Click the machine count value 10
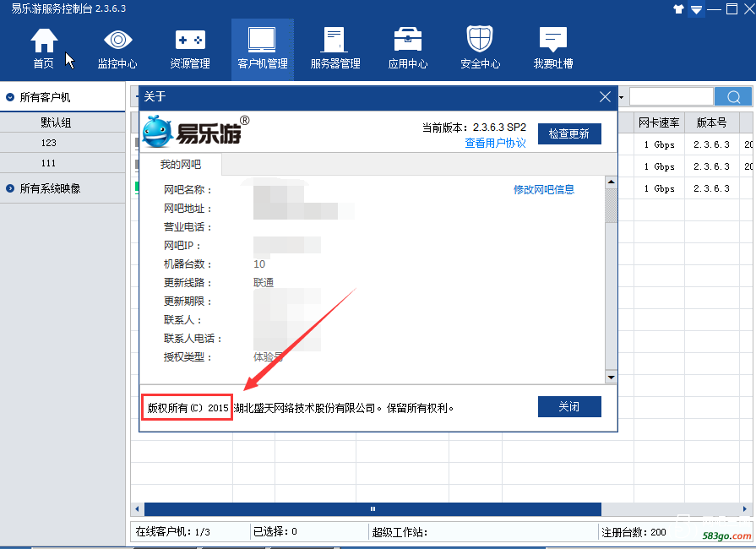 pos(259,264)
